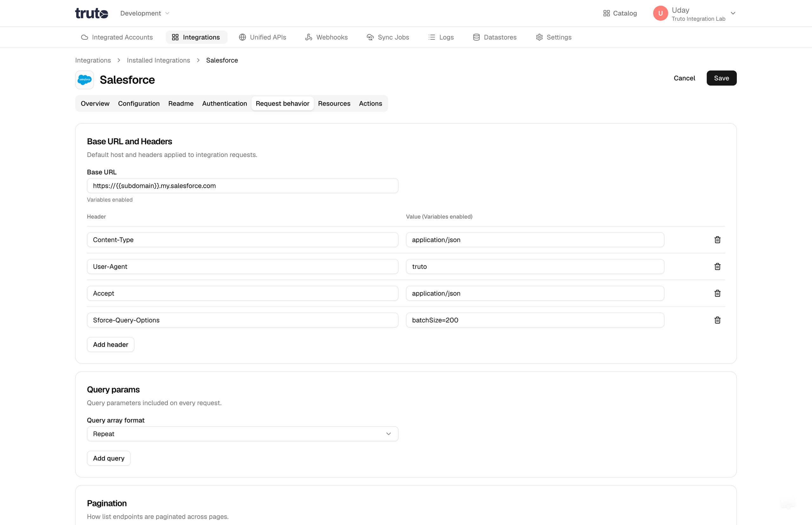The image size is (812, 525).
Task: Edit the truto header value field
Action: (x=535, y=266)
